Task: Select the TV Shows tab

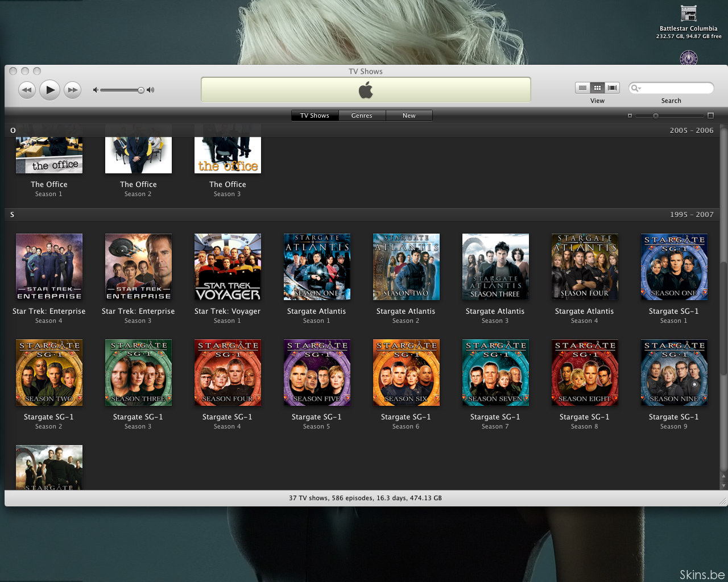Action: click(x=315, y=115)
